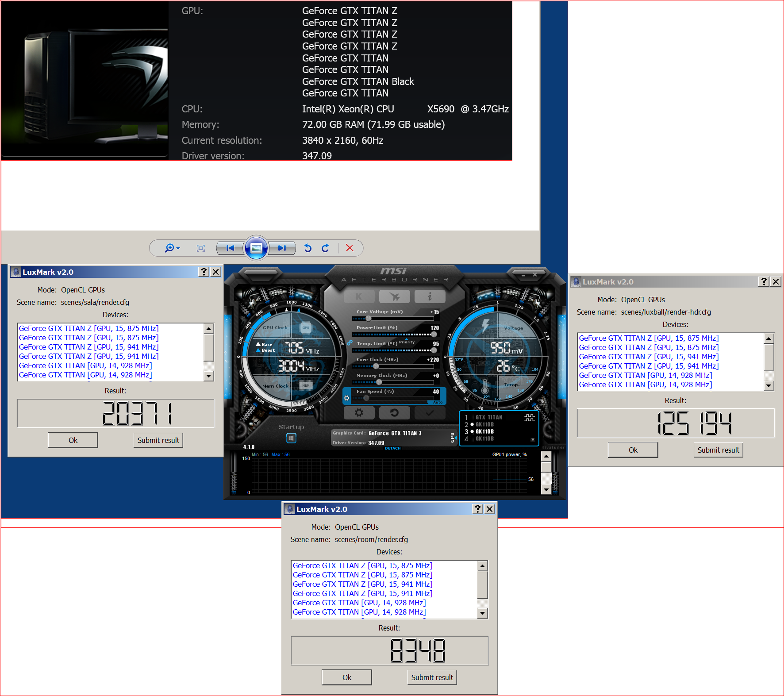Toggle the Windows Startup button in Afterburner
784x696 pixels.
291,438
